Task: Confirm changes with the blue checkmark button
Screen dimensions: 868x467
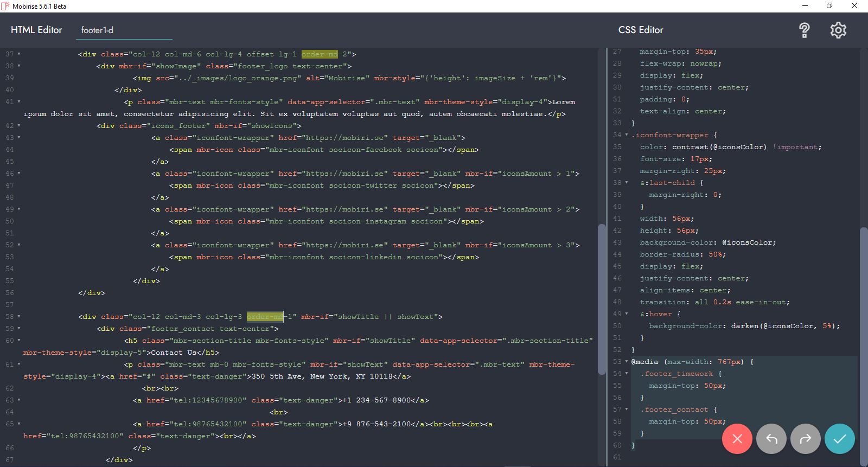Action: [839, 439]
